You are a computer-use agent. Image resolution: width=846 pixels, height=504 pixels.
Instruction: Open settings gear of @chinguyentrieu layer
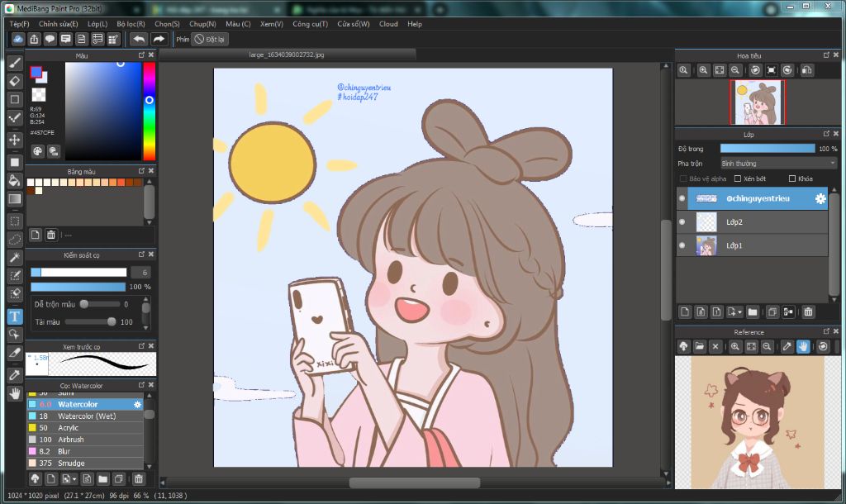tap(820, 198)
